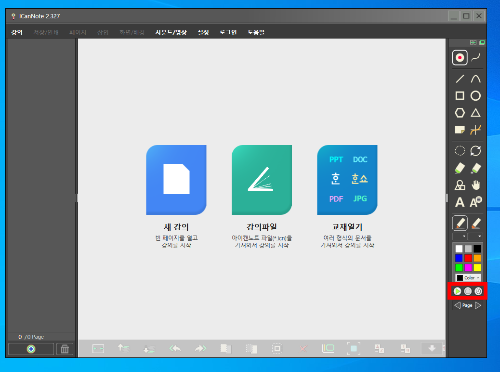The height and width of the screenshot is (372, 500).
Task: Toggle the green screen icon atop tool panel
Action: pos(482,43)
